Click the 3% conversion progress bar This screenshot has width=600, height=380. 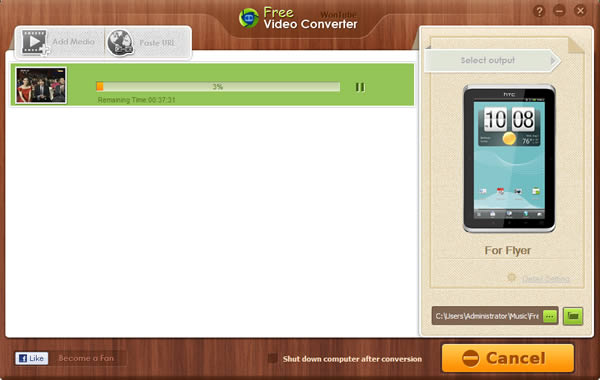[x=218, y=86]
